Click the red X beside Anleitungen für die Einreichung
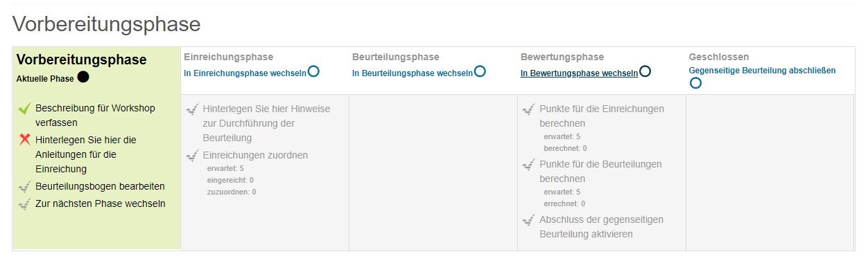This screenshot has height=263, width=868. click(24, 140)
